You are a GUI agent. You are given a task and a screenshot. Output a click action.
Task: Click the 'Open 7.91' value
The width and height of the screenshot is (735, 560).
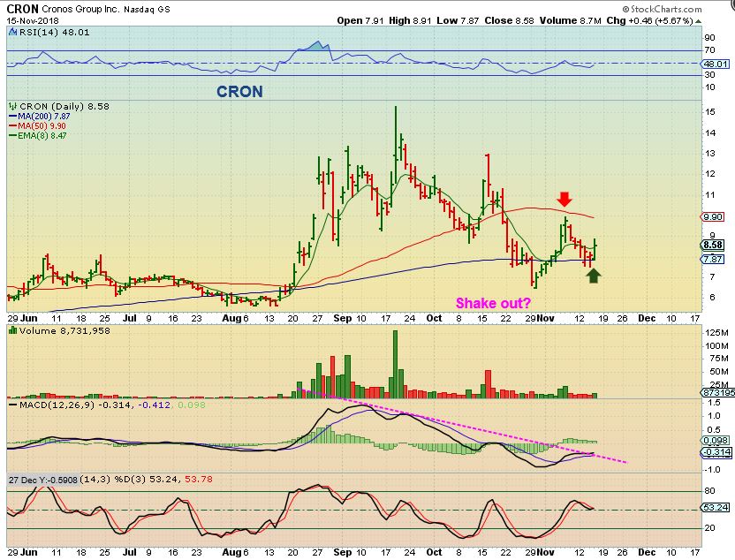(x=360, y=20)
